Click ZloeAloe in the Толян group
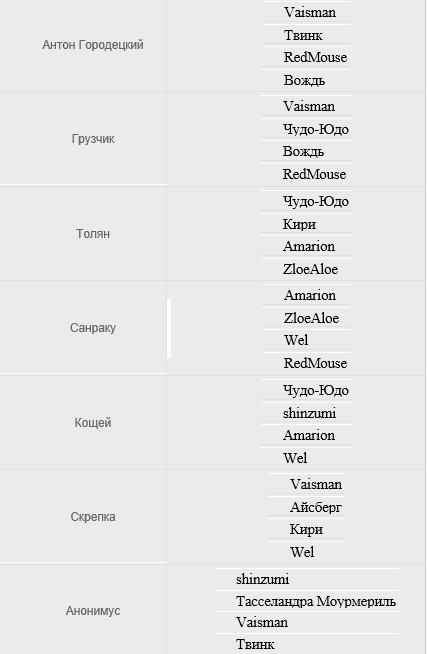The height and width of the screenshot is (654, 427). pyautogui.click(x=310, y=269)
